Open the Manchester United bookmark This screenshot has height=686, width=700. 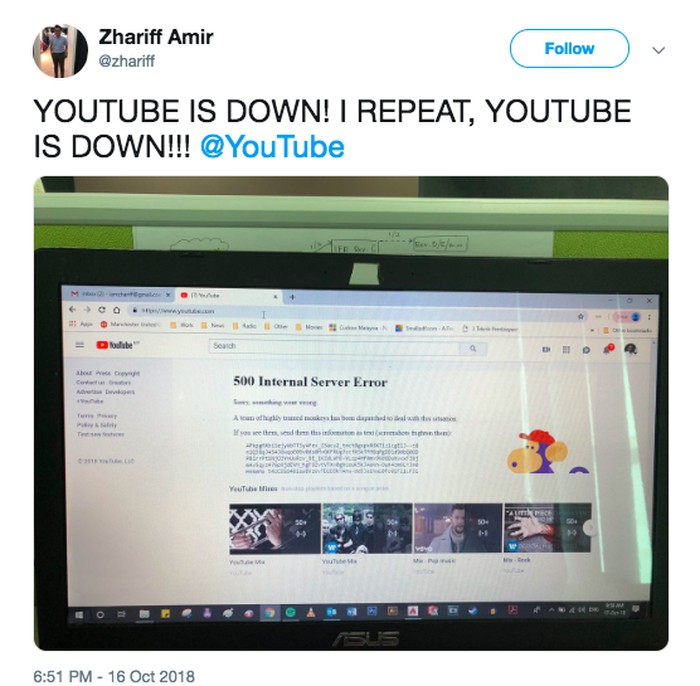click(130, 324)
